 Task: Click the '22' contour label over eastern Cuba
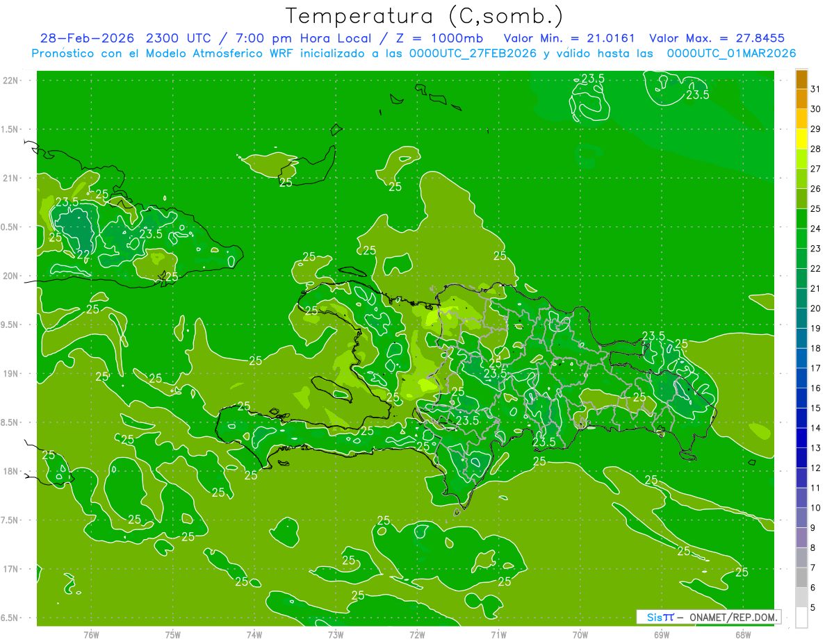(83, 255)
